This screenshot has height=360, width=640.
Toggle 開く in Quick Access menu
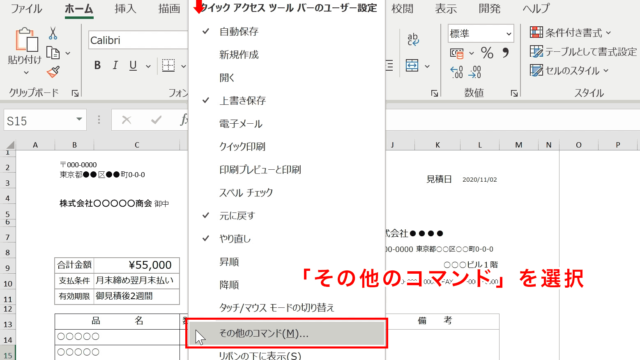(287, 78)
